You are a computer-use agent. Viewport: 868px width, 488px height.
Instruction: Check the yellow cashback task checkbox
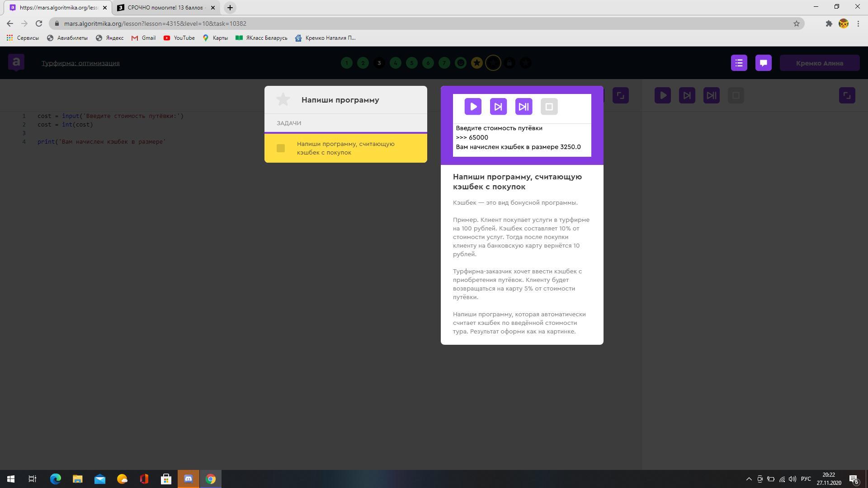[x=281, y=148]
